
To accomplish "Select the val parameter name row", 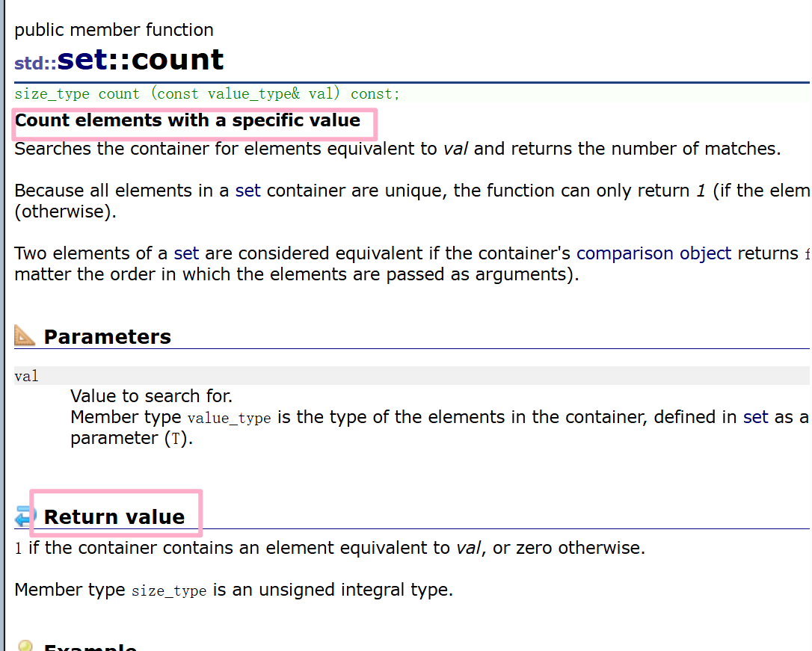I will 412,376.
